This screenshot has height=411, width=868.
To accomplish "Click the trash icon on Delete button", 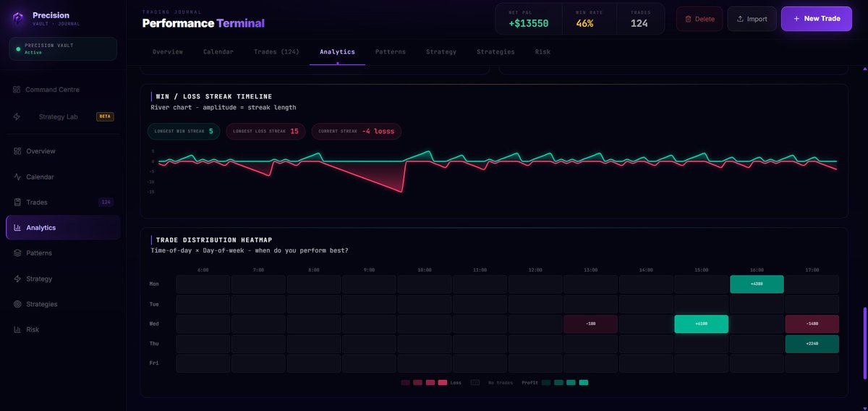I will [688, 19].
